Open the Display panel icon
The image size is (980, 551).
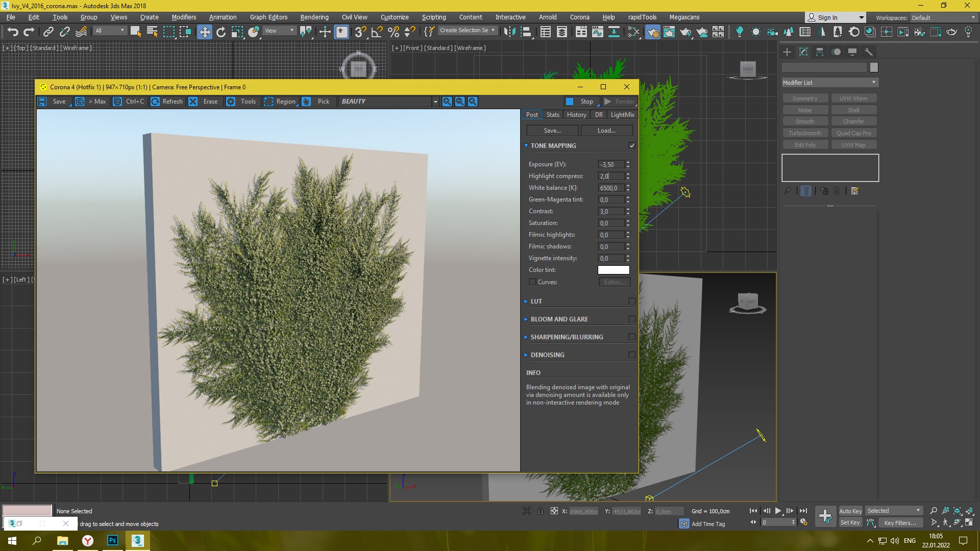[x=852, y=52]
